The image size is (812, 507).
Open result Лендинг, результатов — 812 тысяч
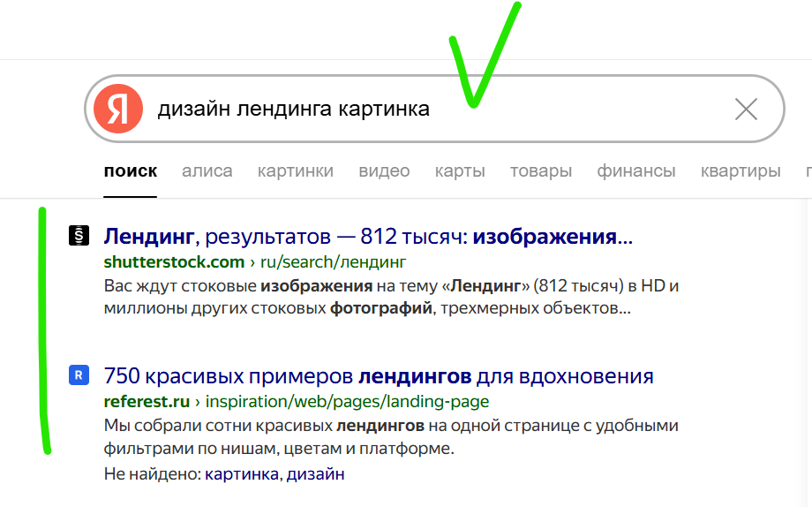click(x=368, y=237)
